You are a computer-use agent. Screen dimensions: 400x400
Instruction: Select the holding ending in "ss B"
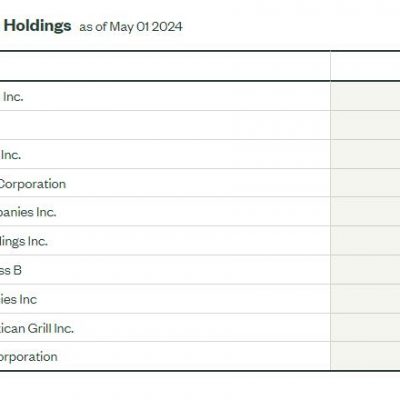pos(11,270)
